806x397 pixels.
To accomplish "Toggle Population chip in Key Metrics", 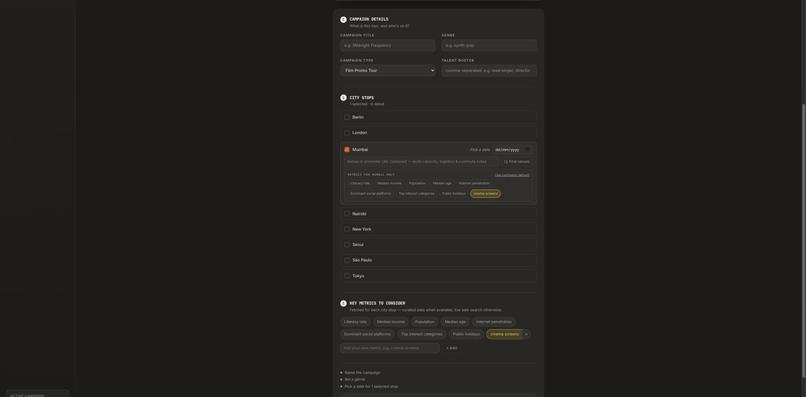I will tap(425, 322).
